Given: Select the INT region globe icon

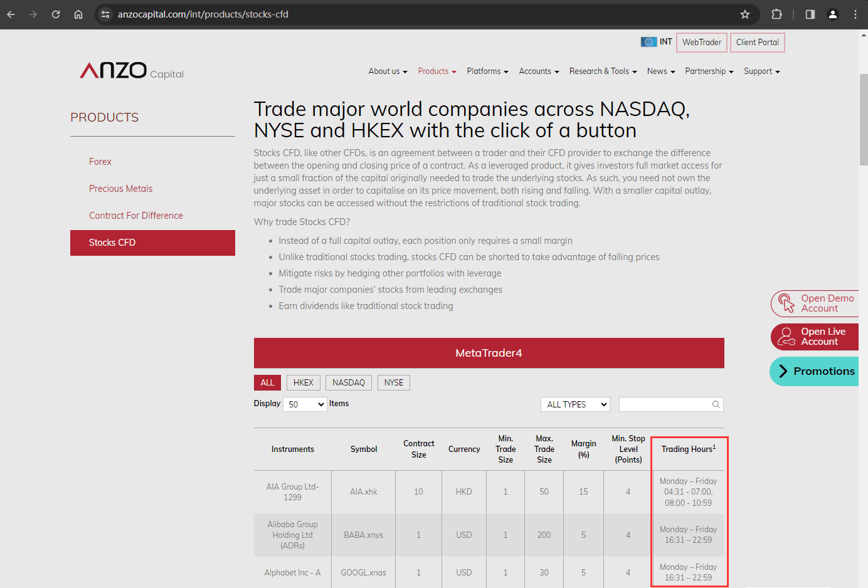Looking at the screenshot, I should [648, 42].
